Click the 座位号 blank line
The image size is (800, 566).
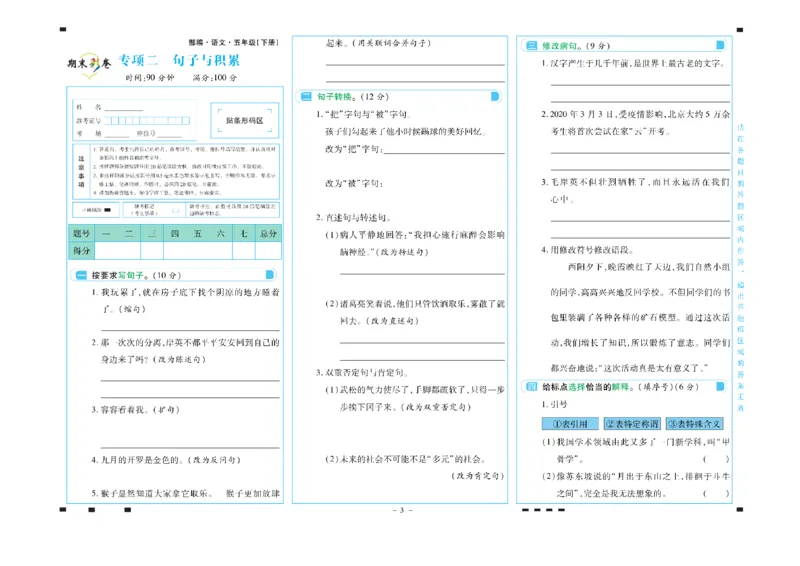169,134
